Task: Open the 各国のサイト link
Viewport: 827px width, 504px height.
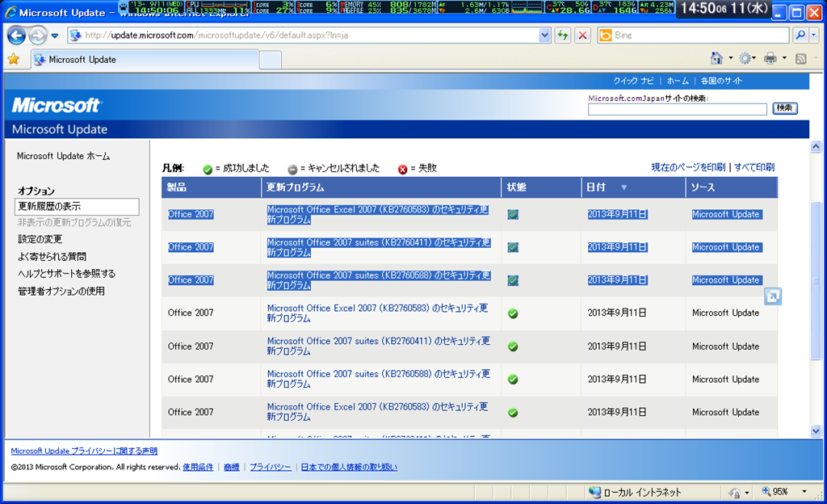Action: tap(721, 81)
